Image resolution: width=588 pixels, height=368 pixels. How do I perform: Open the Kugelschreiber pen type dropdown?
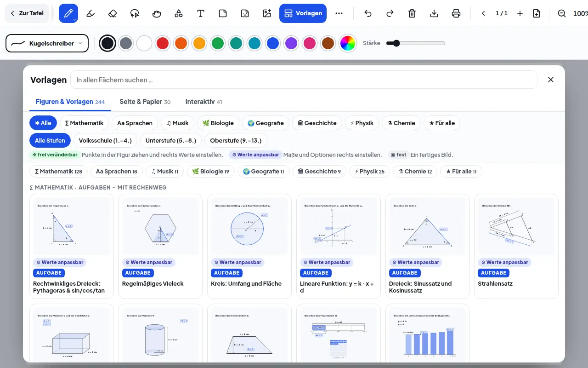tap(47, 43)
